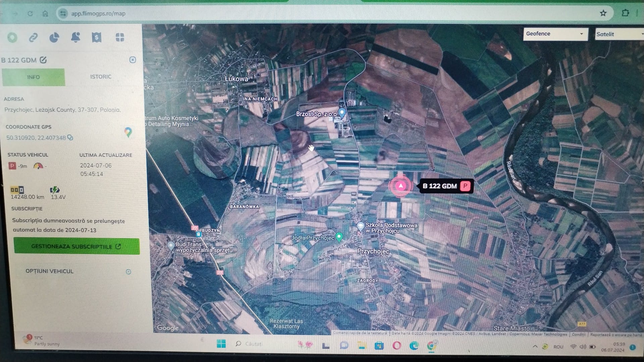
Task: Open the pie chart reports icon
Action: pos(54,38)
